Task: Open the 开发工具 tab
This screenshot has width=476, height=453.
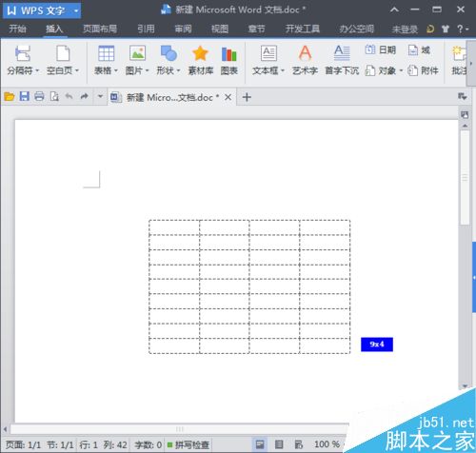Action: pos(303,30)
